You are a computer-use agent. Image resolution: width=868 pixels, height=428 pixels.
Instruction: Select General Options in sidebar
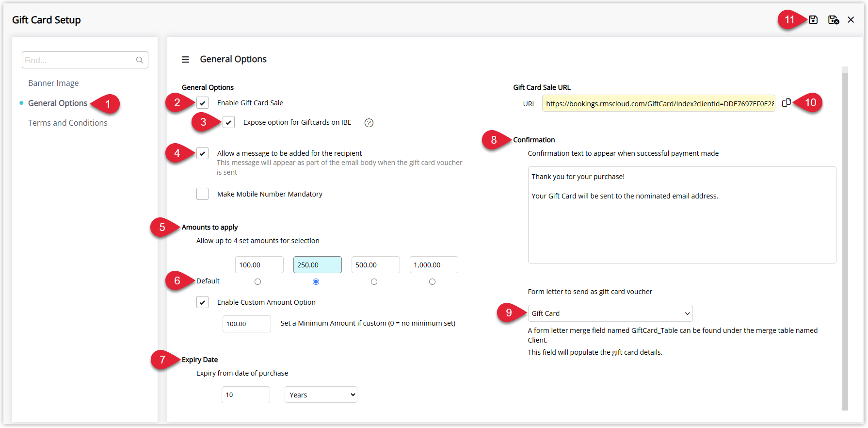point(58,103)
